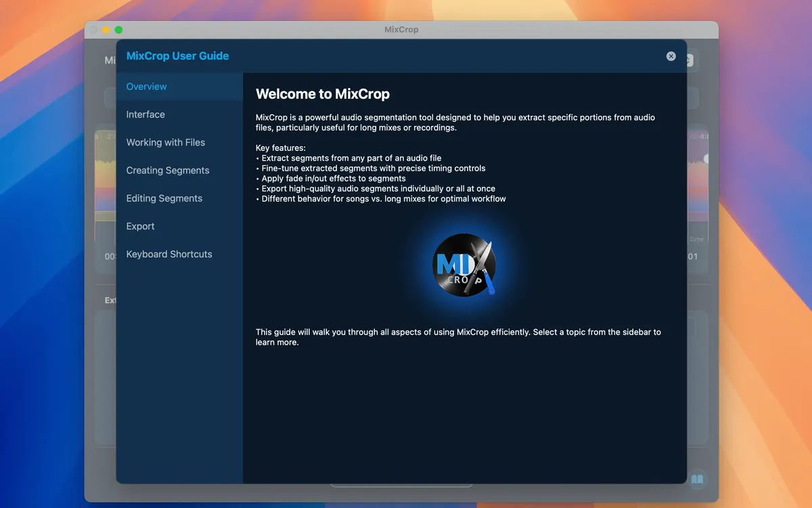View the Keyboard Shortcuts section
The height and width of the screenshot is (508, 812).
[x=169, y=254]
